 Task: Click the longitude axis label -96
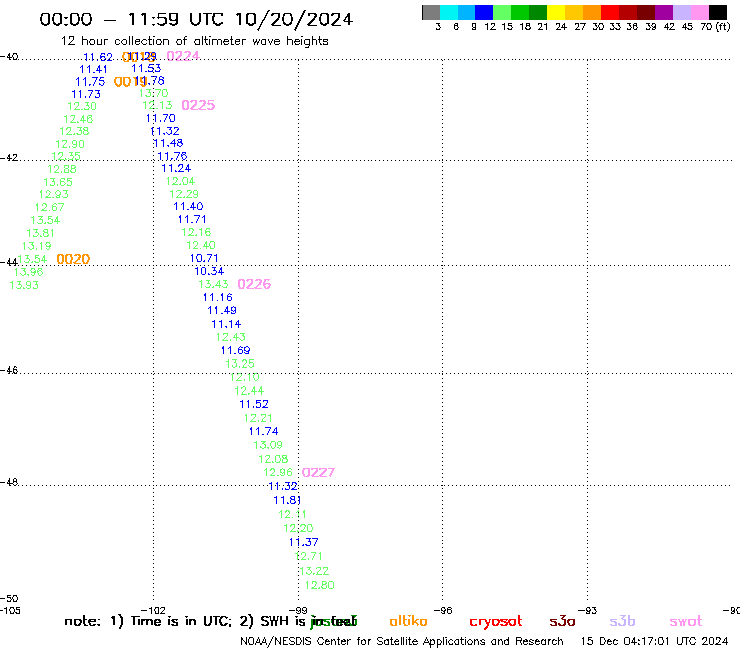[443, 611]
